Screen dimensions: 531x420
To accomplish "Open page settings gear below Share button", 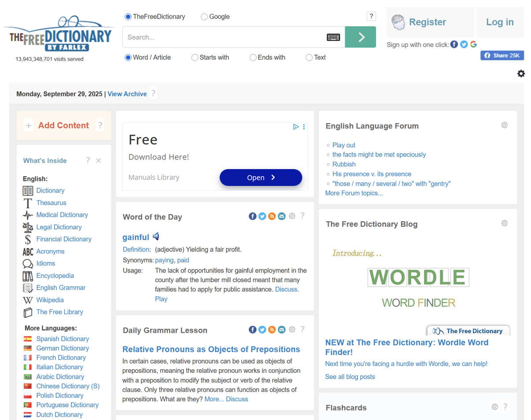I will 521,74.
